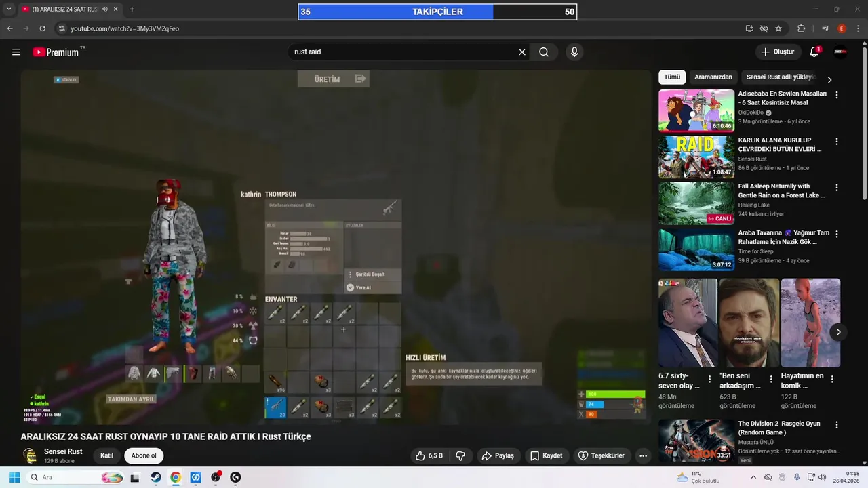Open options for The Division 2 video
This screenshot has width=868, height=488.
836,425
